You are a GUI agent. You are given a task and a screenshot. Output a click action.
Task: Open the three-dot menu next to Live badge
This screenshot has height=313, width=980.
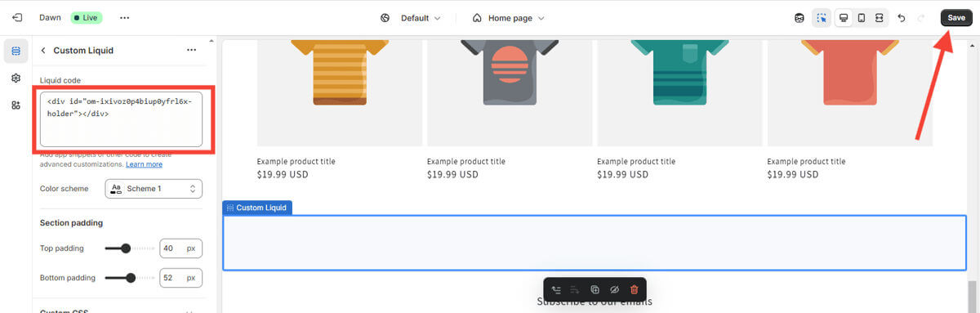coord(124,17)
